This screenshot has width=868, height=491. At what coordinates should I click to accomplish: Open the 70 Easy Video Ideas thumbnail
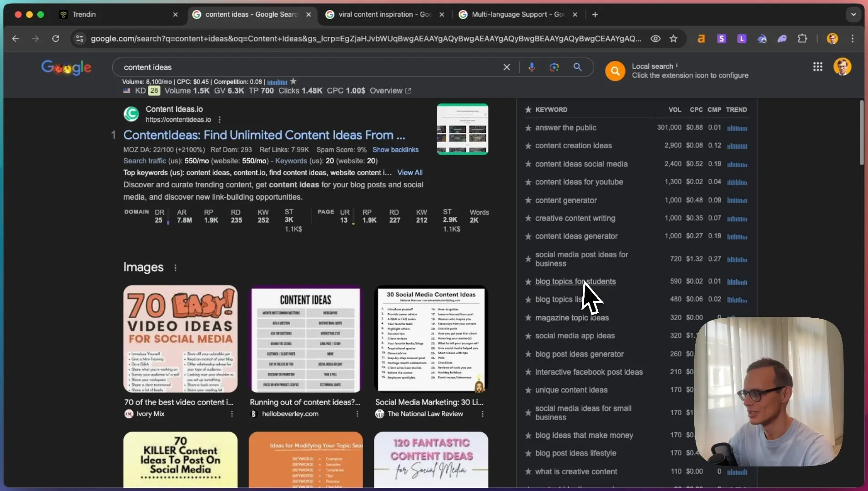tap(180, 339)
